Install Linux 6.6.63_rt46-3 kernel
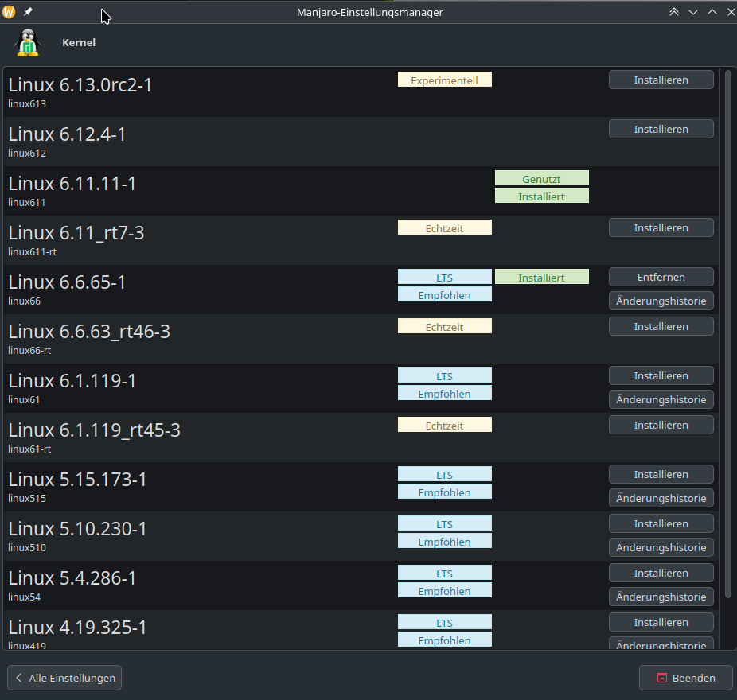Image resolution: width=737 pixels, height=700 pixels. [661, 326]
